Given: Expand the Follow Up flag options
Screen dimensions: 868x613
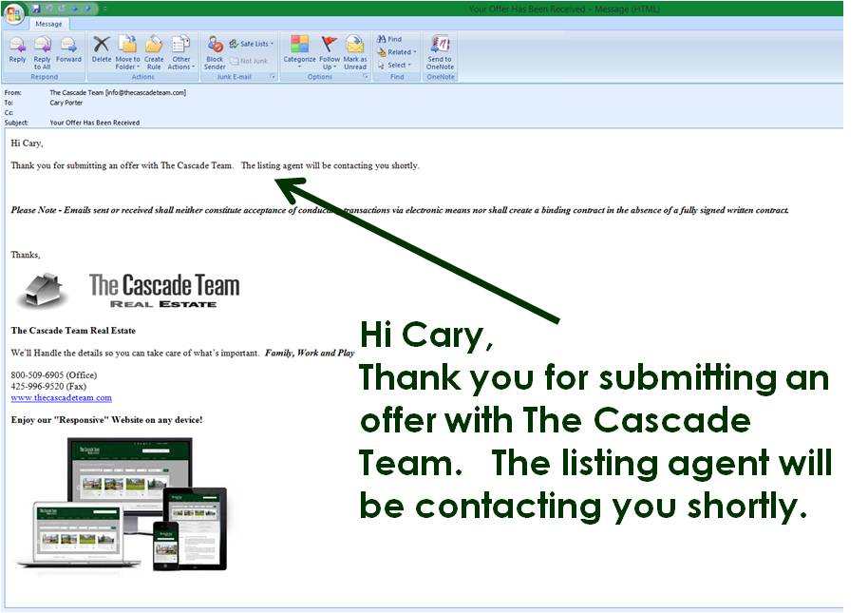Looking at the screenshot, I should point(329,50).
